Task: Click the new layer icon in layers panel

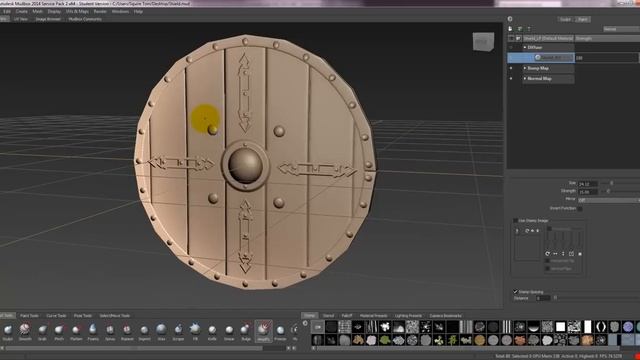Action: pyautogui.click(x=510, y=29)
